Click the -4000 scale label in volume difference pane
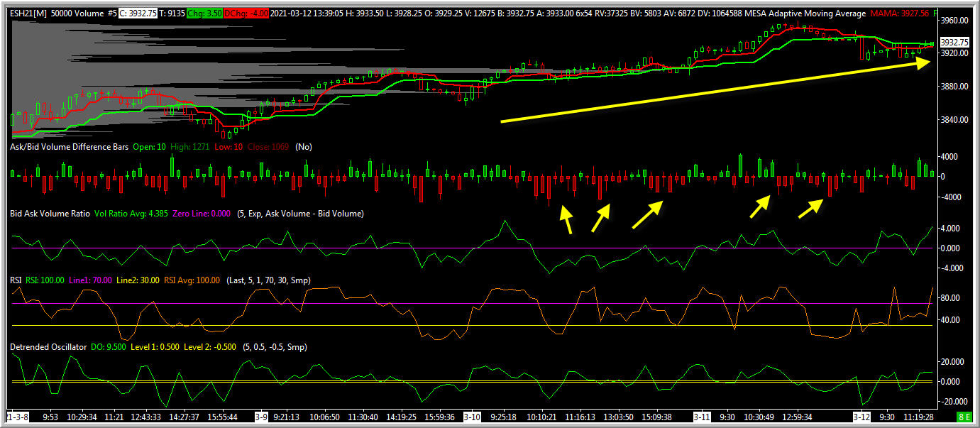This screenshot has width=980, height=428. click(x=952, y=197)
